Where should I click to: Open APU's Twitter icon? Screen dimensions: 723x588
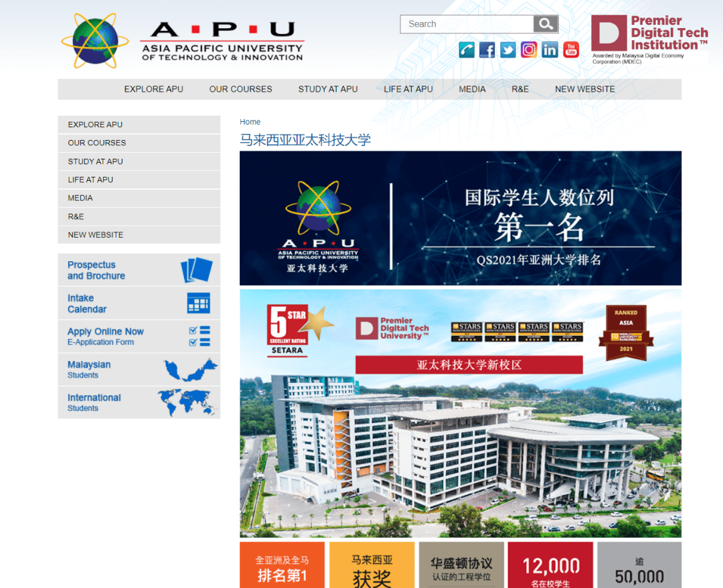click(x=507, y=50)
